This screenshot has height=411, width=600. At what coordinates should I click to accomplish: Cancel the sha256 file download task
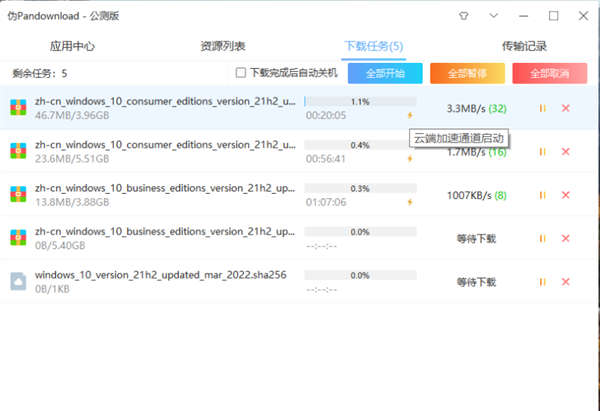pyautogui.click(x=566, y=282)
